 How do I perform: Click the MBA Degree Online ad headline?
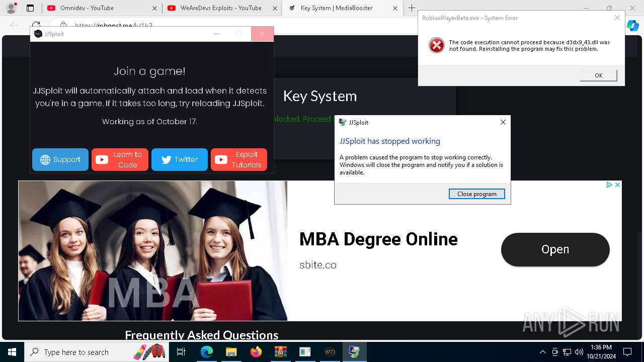(x=378, y=239)
